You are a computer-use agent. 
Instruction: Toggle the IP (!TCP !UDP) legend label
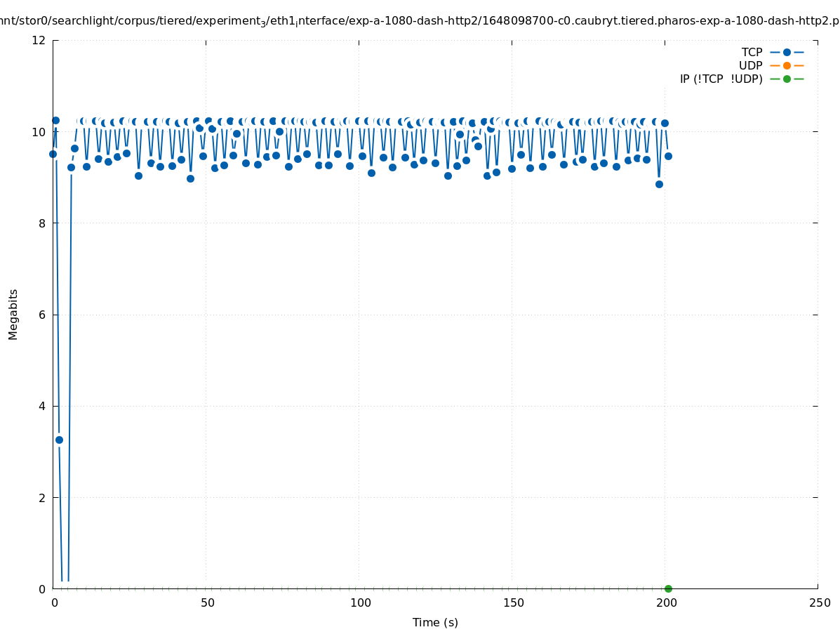721,79
